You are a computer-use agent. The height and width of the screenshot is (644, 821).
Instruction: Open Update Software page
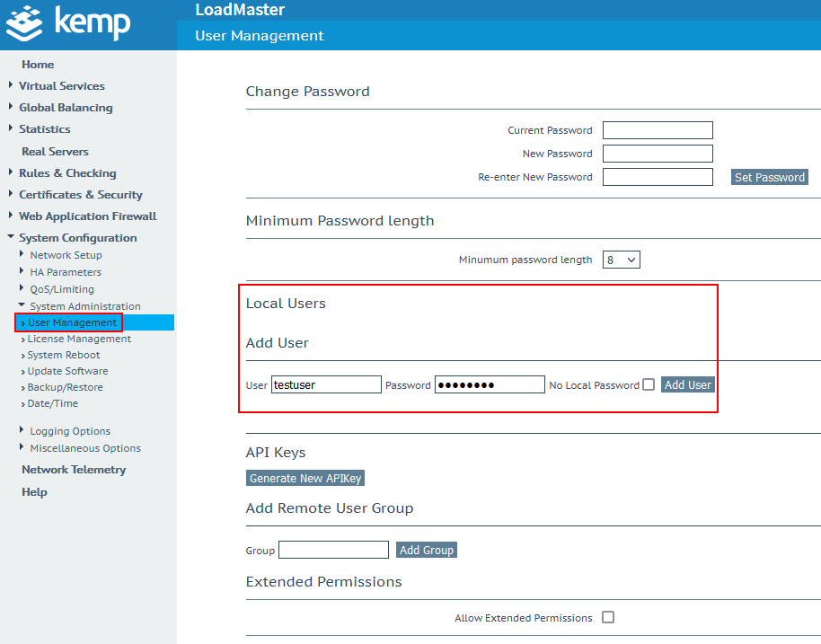[67, 371]
